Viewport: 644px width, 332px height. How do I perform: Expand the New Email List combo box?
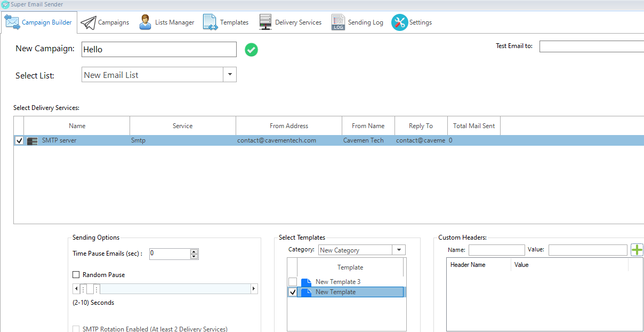coord(230,74)
